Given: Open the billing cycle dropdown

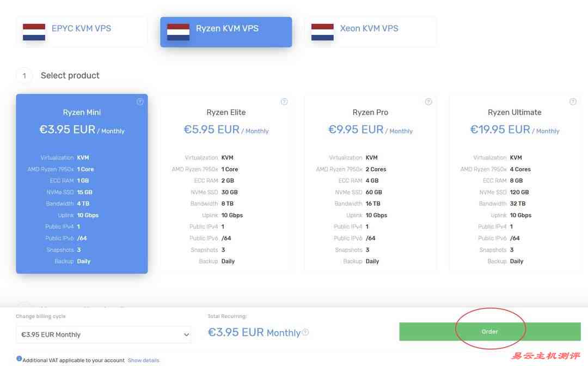Looking at the screenshot, I should [103, 334].
